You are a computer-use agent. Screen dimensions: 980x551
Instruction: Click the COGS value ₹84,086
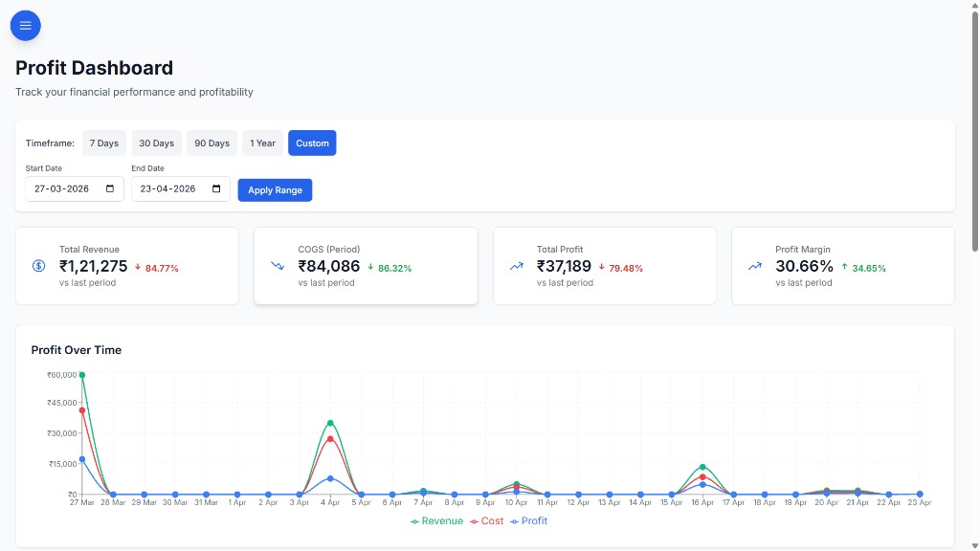tap(329, 266)
